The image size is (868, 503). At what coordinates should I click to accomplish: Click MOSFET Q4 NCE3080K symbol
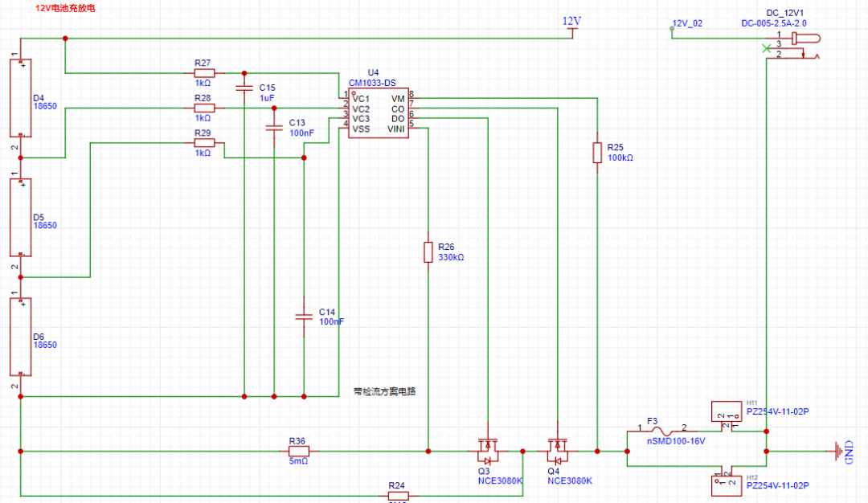point(557,450)
